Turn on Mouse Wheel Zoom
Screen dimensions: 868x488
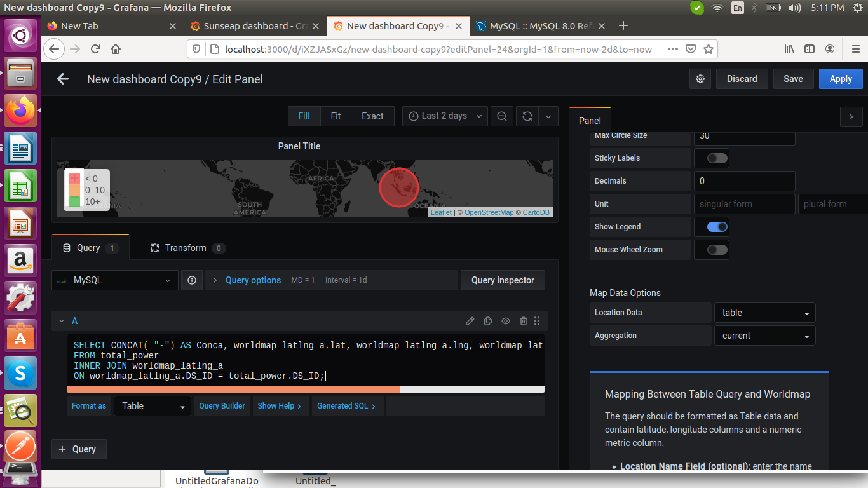(x=711, y=249)
